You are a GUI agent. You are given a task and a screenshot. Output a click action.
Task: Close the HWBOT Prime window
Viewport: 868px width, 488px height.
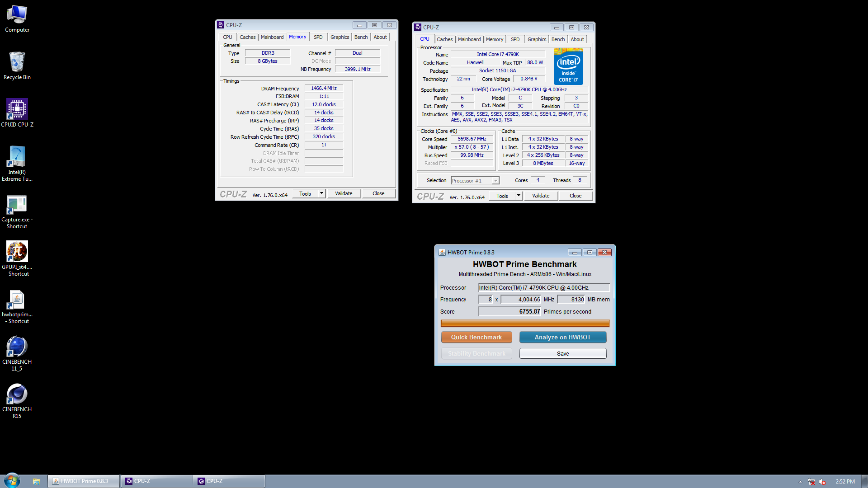[604, 252]
